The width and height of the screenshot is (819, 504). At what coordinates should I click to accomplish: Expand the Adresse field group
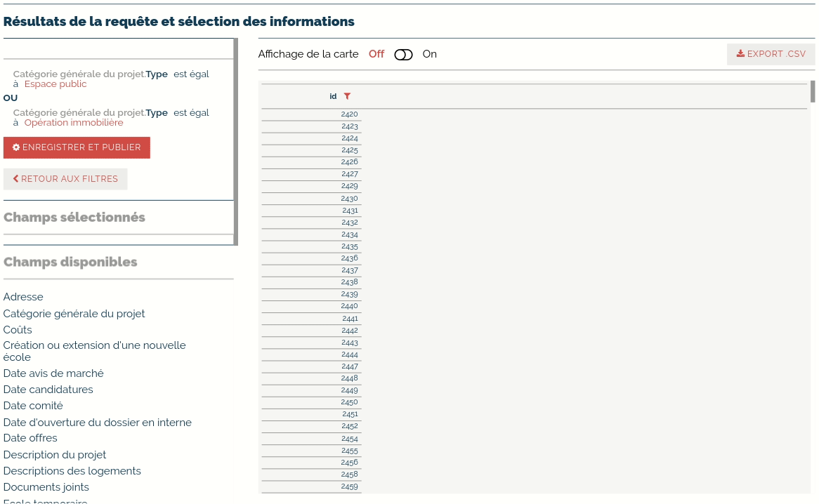23,297
